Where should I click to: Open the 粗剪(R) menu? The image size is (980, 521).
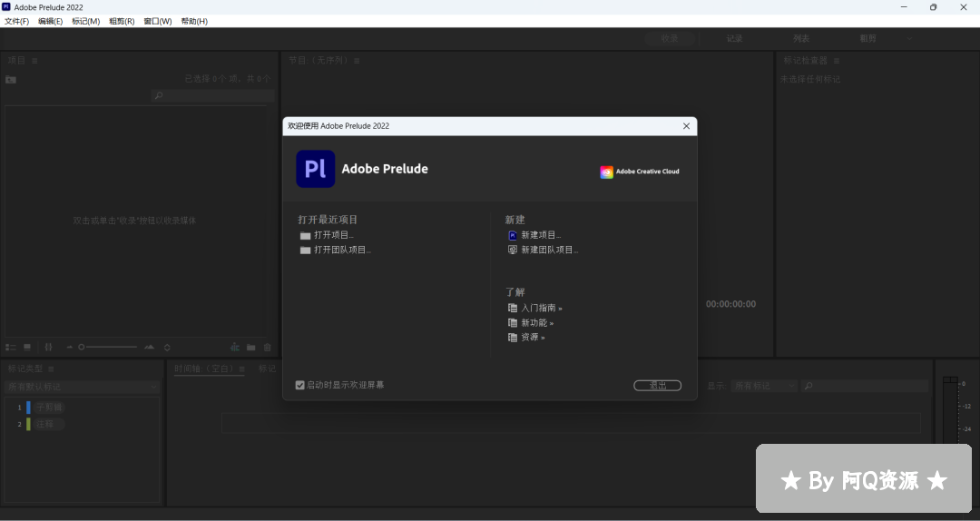coord(122,21)
